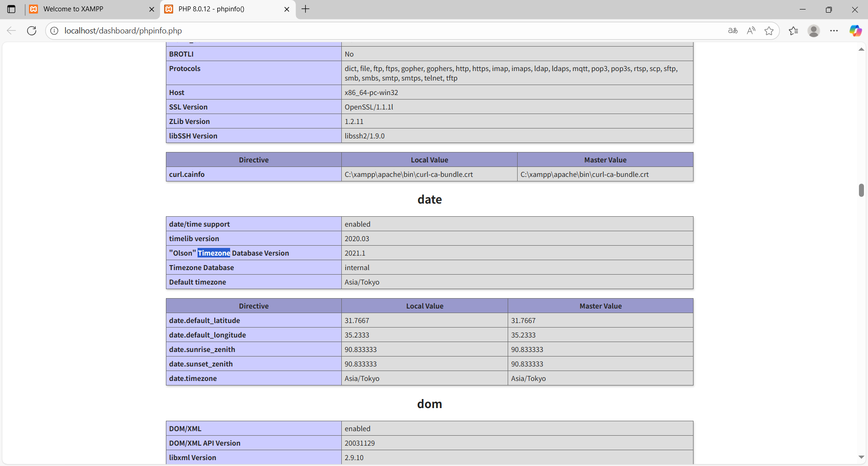
Task: Add this page to favorites star
Action: [x=769, y=31]
